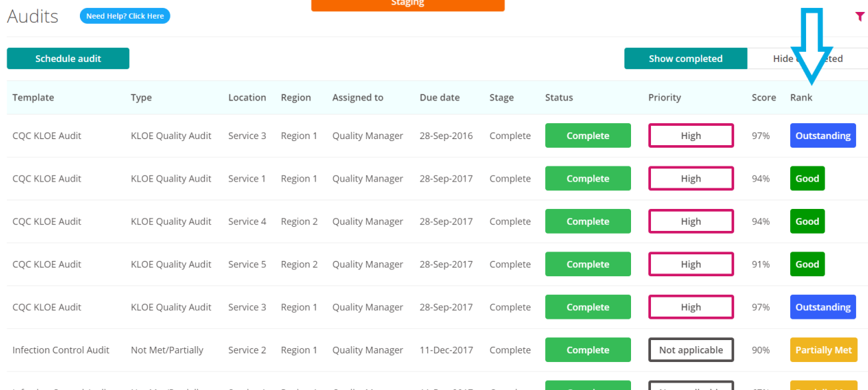
Task: Click Good rank badge in Service 4 row
Action: click(807, 222)
